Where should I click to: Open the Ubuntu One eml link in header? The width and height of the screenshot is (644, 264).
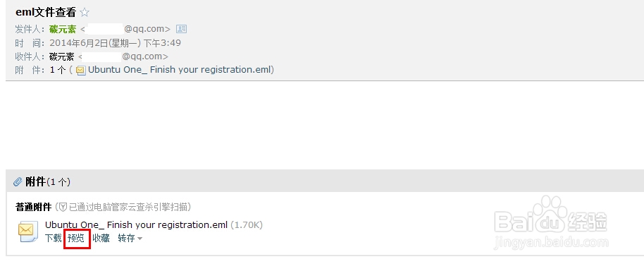coord(180,69)
